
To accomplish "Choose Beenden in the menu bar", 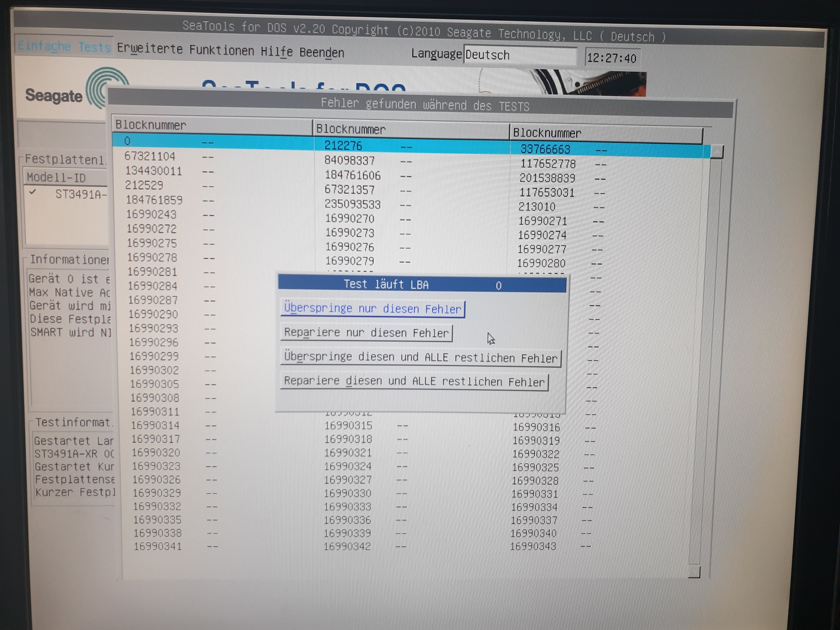I will (x=322, y=53).
